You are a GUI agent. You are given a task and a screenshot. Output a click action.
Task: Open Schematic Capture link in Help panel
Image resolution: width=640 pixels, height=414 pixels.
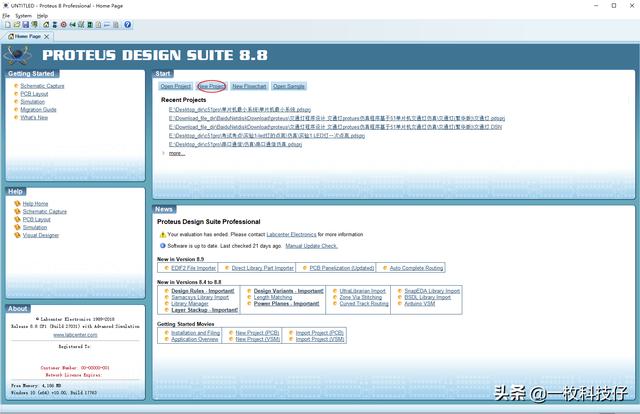[x=44, y=211]
